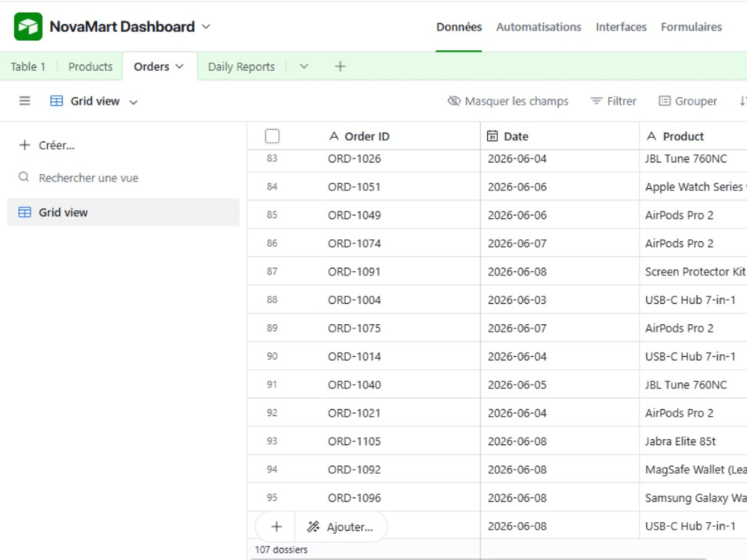This screenshot has height=560, width=747.
Task: Click the Date column header
Action: point(560,136)
